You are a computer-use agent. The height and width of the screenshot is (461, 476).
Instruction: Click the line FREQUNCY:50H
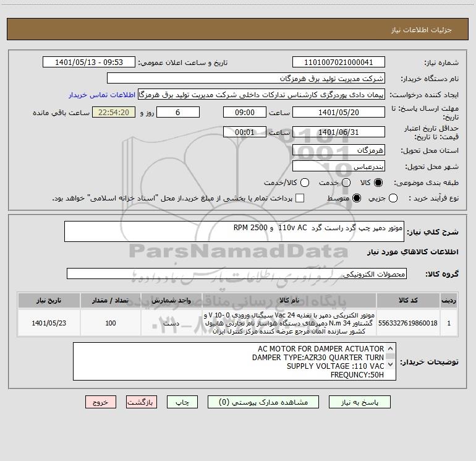point(357,375)
